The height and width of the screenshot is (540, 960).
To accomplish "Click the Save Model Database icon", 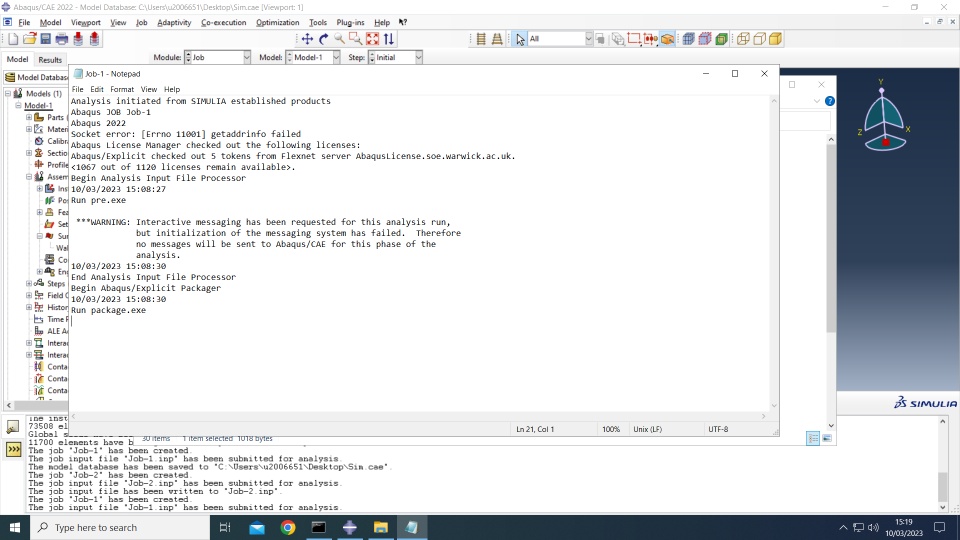I will click(45, 39).
